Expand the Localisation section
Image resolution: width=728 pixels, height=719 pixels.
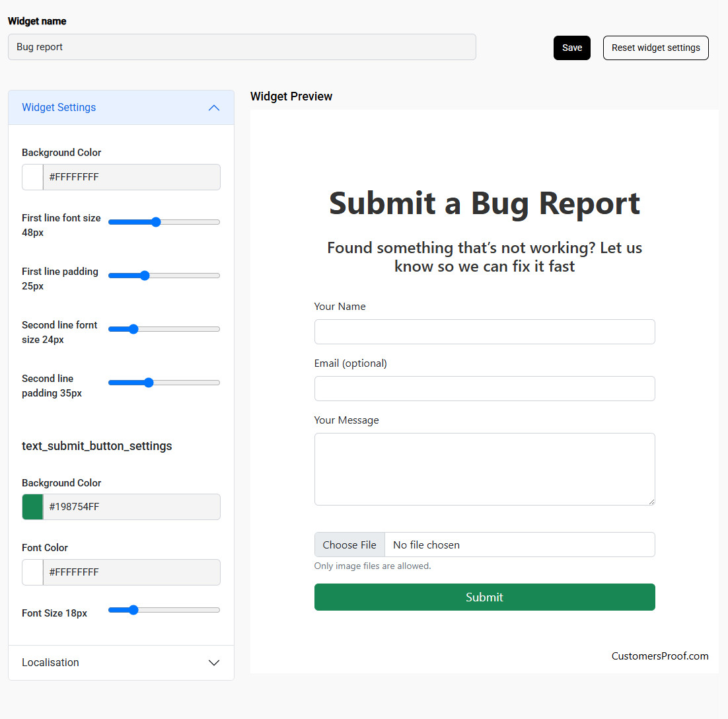click(x=121, y=662)
